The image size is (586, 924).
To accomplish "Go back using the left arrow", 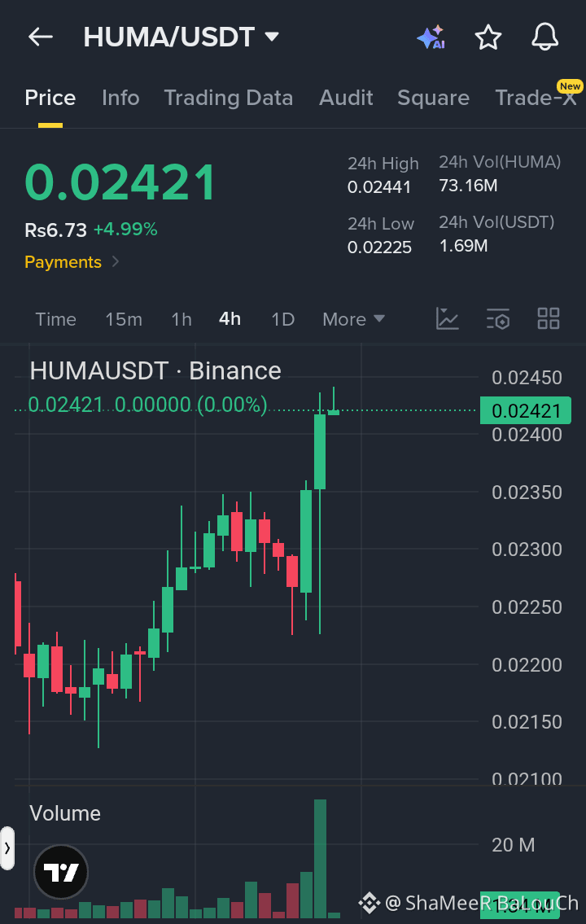I will click(x=41, y=37).
